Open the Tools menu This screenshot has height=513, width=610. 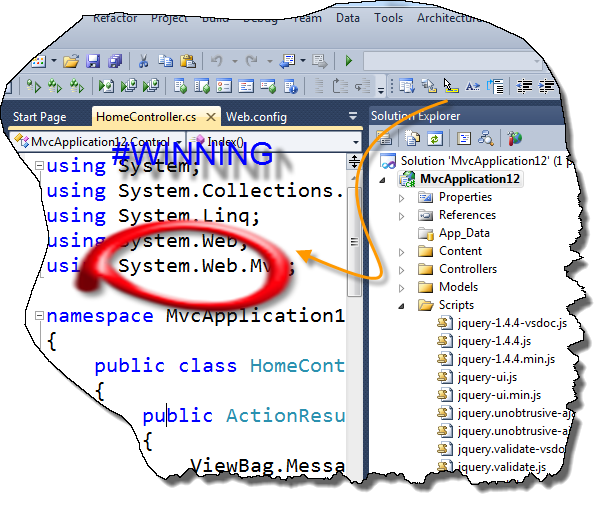coord(388,18)
